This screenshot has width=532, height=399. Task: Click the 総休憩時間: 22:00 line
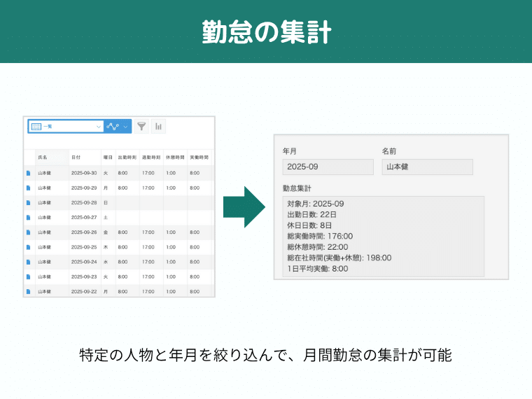[x=318, y=247]
